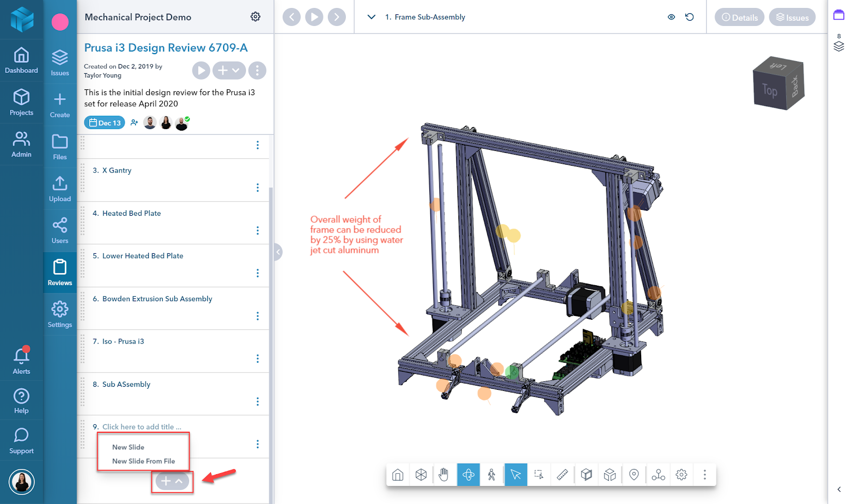The width and height of the screenshot is (850, 504).
Task: Open Upload section
Action: point(60,189)
